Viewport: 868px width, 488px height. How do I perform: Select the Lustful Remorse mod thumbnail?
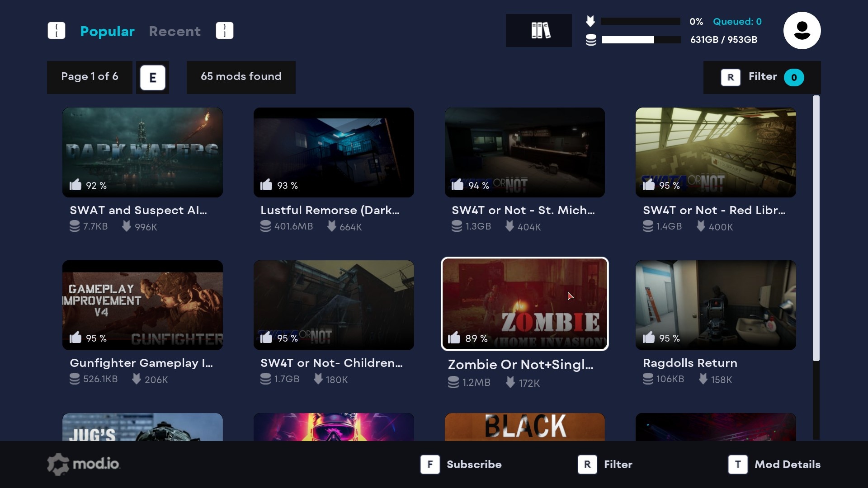pyautogui.click(x=334, y=152)
